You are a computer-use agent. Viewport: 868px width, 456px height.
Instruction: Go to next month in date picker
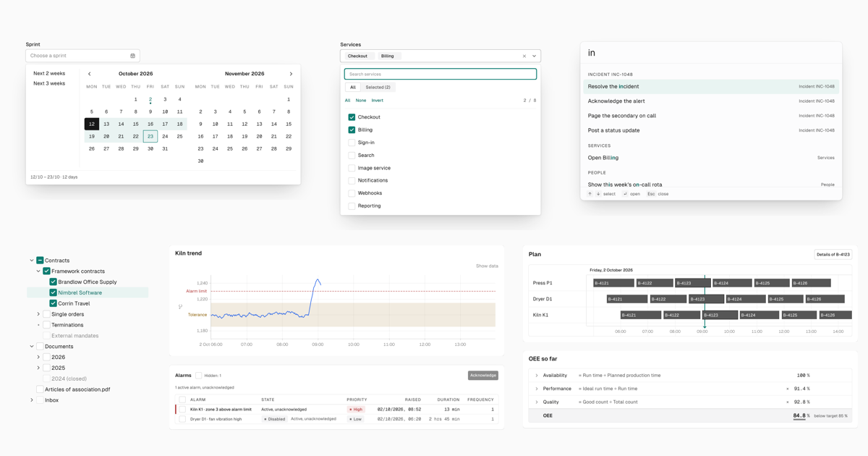(x=291, y=74)
